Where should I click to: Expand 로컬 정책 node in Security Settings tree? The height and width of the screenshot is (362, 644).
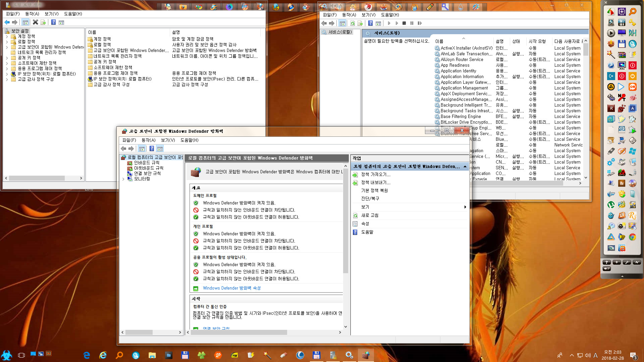click(x=7, y=42)
